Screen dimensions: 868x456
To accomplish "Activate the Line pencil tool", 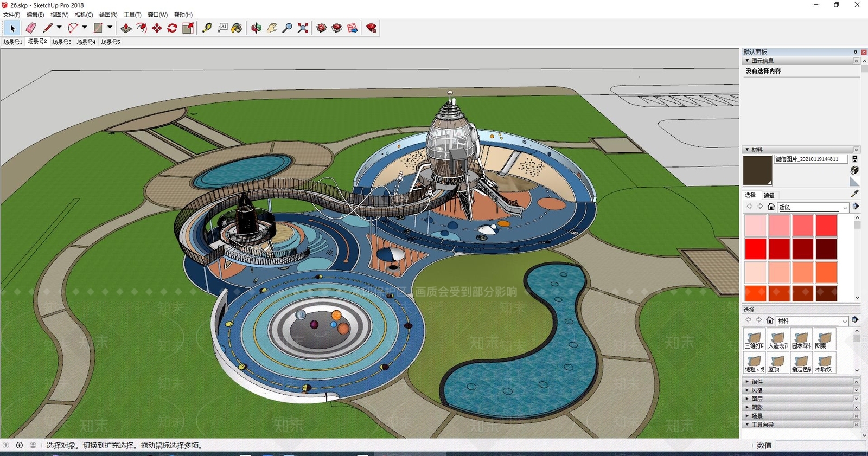I will coord(48,28).
